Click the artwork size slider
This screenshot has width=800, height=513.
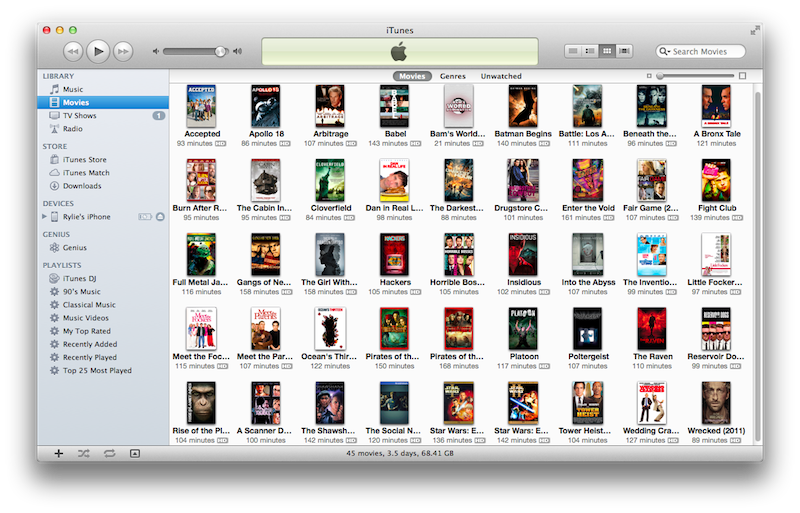tap(696, 76)
